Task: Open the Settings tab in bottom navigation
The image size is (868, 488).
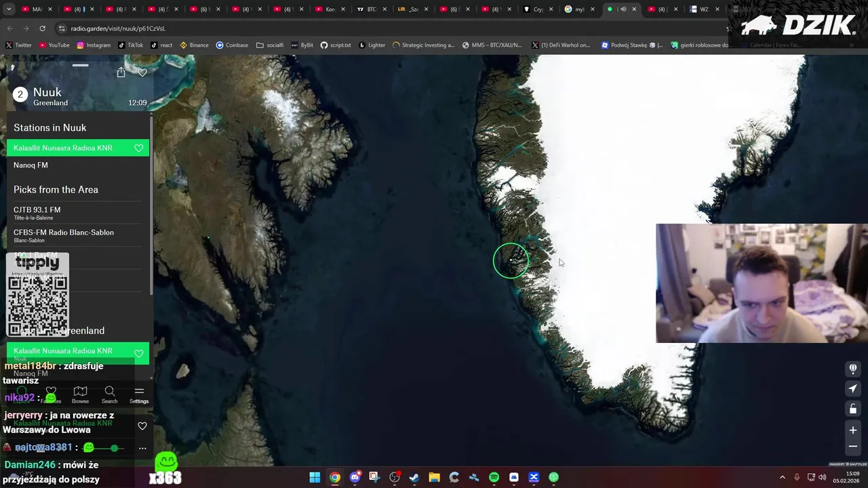Action: click(x=139, y=394)
